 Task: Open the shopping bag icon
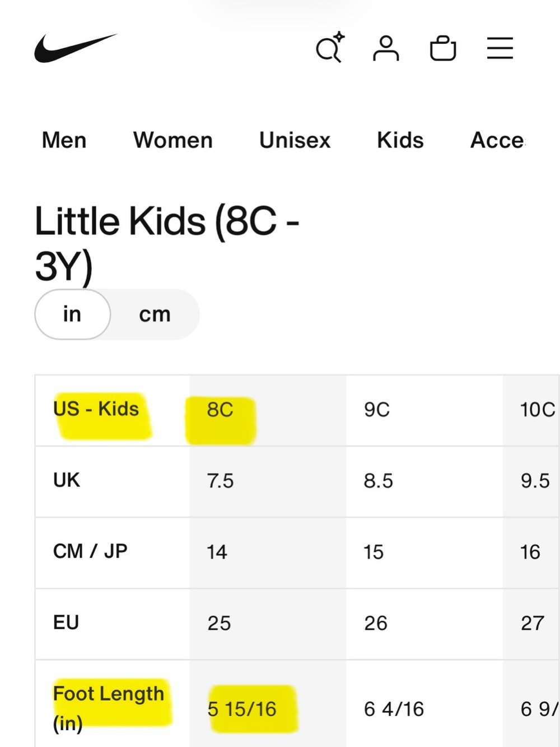443,48
